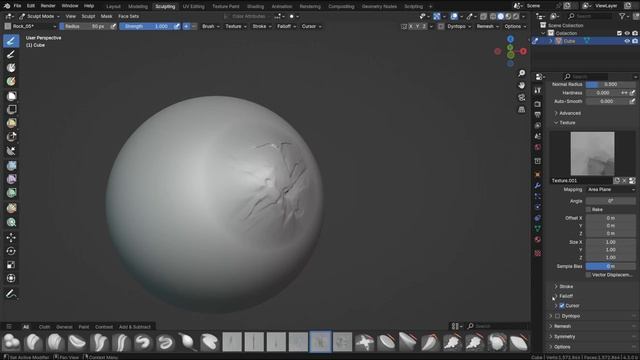Pick the last brush asset in shelf
The width and height of the screenshot is (640, 360).
point(518,342)
